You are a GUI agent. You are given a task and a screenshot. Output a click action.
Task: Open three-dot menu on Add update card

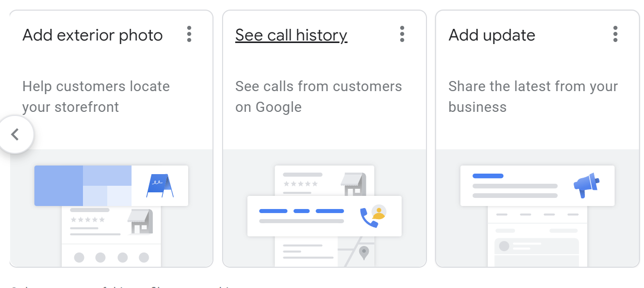point(615,34)
